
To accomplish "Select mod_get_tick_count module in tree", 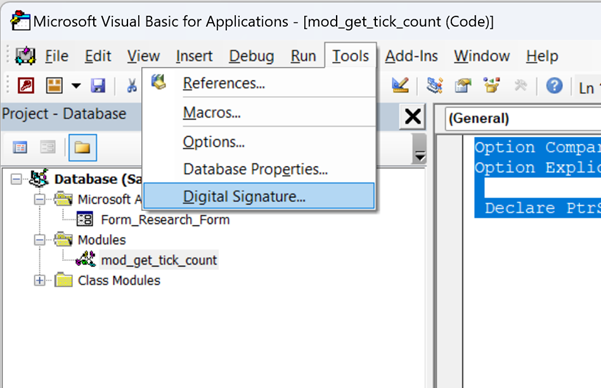I will (159, 260).
